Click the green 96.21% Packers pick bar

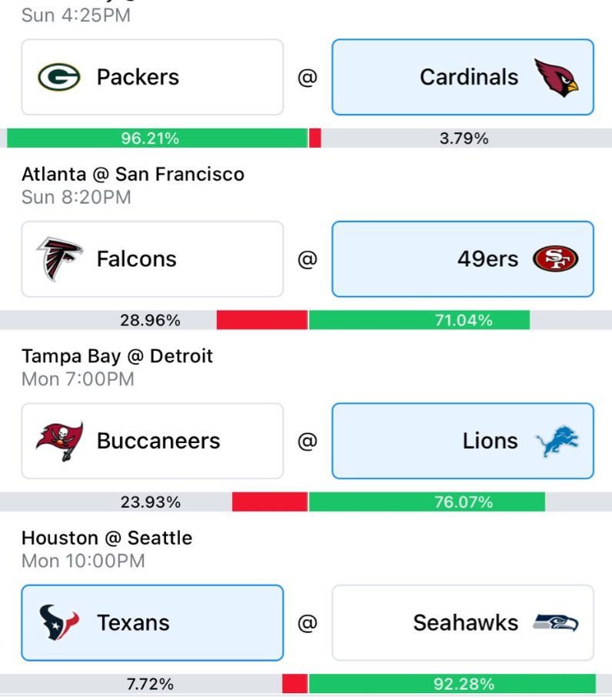point(157,138)
